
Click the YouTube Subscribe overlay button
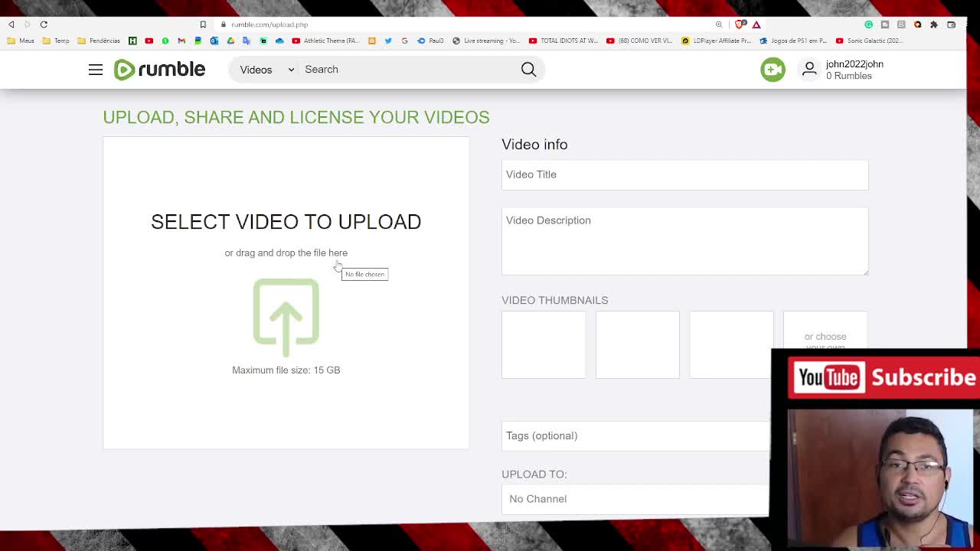click(884, 377)
